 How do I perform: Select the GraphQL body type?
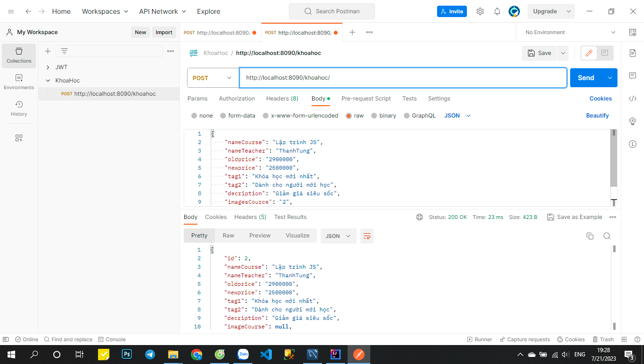pyautogui.click(x=420, y=115)
